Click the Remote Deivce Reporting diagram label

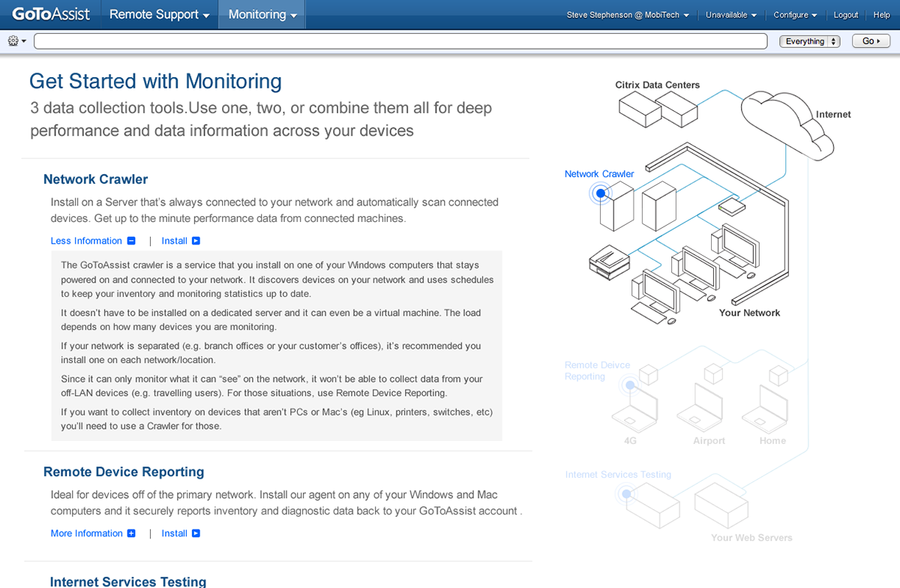pyautogui.click(x=598, y=370)
